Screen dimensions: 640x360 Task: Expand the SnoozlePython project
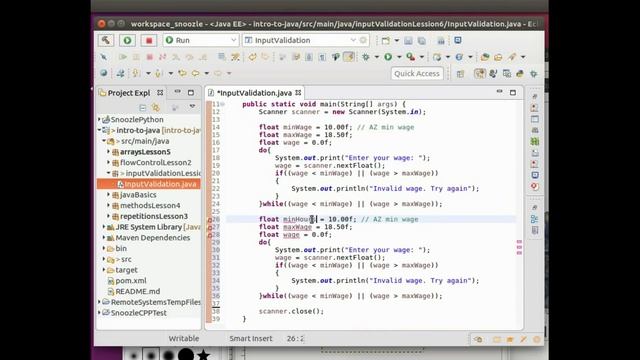99,120
